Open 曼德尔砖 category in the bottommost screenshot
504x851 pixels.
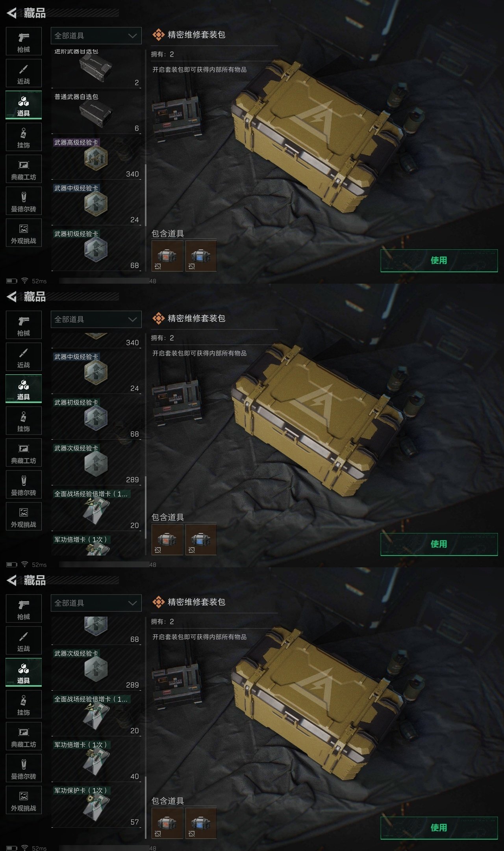[x=24, y=768]
